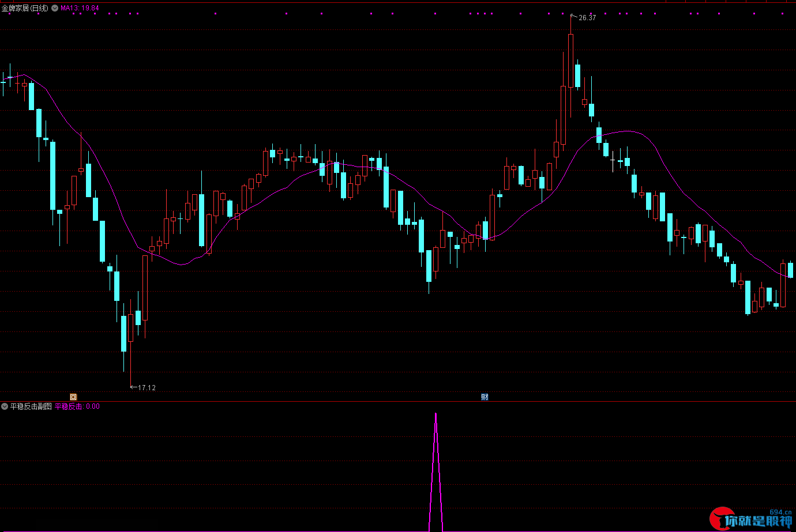Select the 金牌家居(日线) chart title

[25, 8]
